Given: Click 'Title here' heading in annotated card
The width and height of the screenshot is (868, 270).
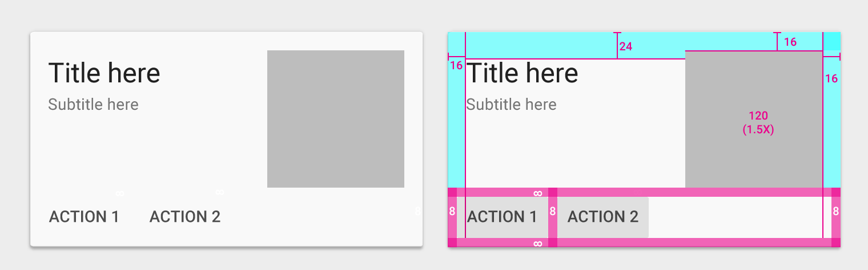Looking at the screenshot, I should [x=523, y=73].
